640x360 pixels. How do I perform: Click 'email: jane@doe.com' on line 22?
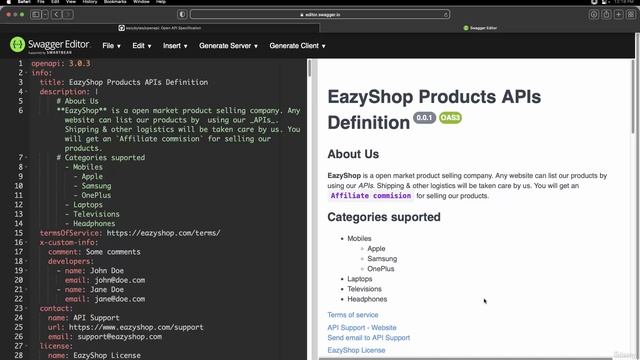[105, 299]
